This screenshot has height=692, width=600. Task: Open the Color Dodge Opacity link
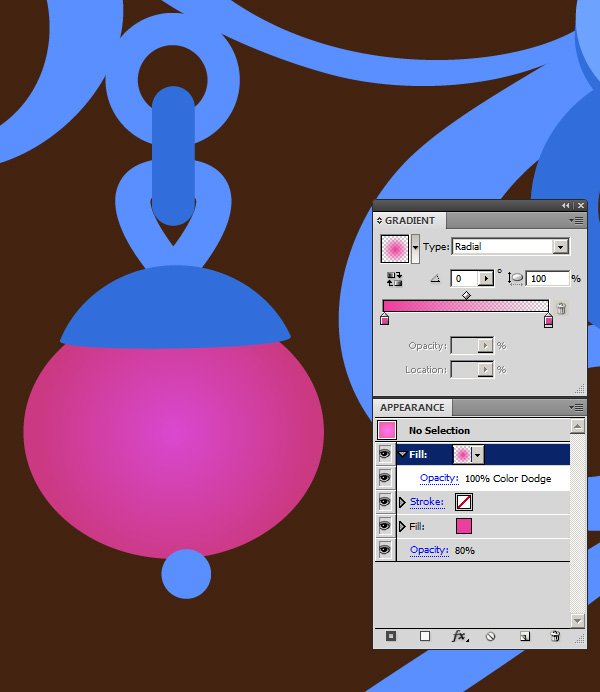click(438, 479)
